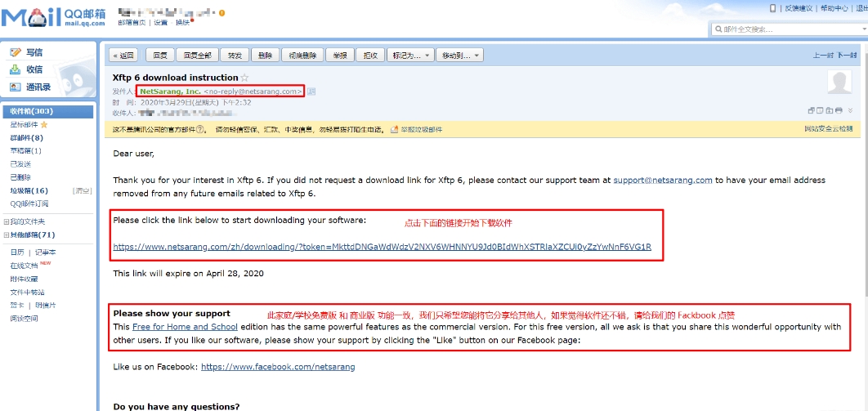
Task: Click support@netsarang.com email link
Action: (x=663, y=181)
